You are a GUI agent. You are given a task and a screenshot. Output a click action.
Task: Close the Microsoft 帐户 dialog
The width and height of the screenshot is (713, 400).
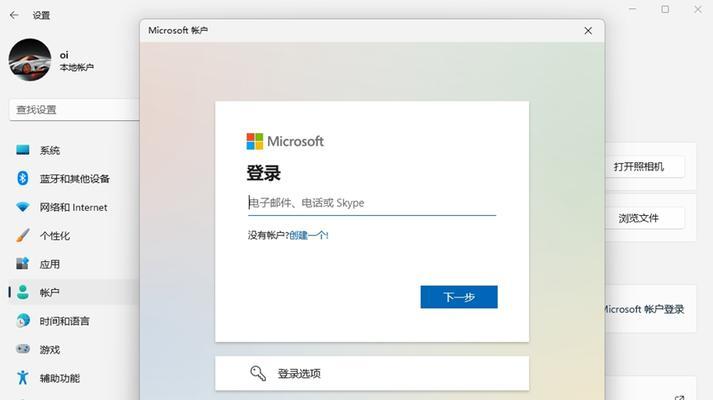(x=588, y=30)
